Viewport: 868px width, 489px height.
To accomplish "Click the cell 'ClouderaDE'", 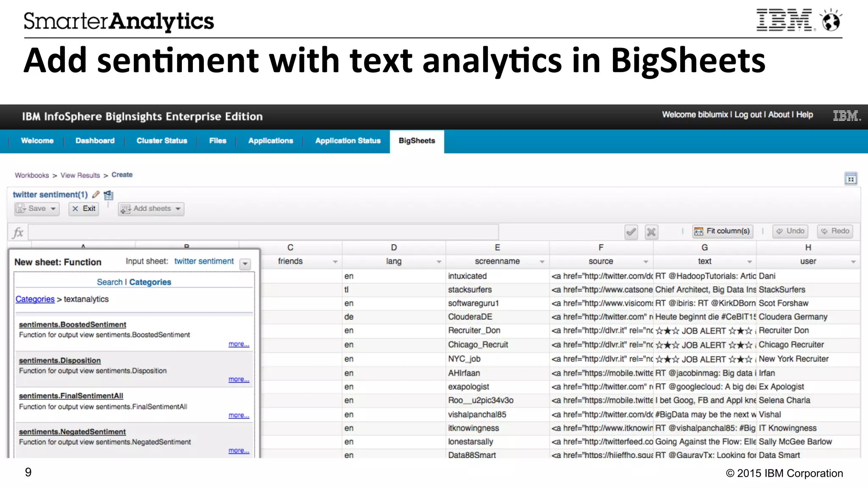I will (x=497, y=317).
